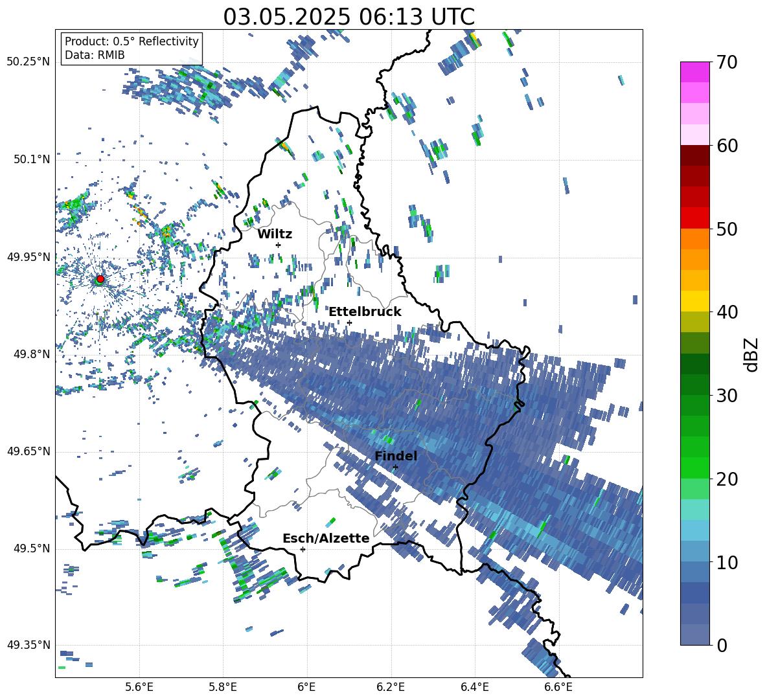Click the colorbar tick label 60

pos(727,146)
